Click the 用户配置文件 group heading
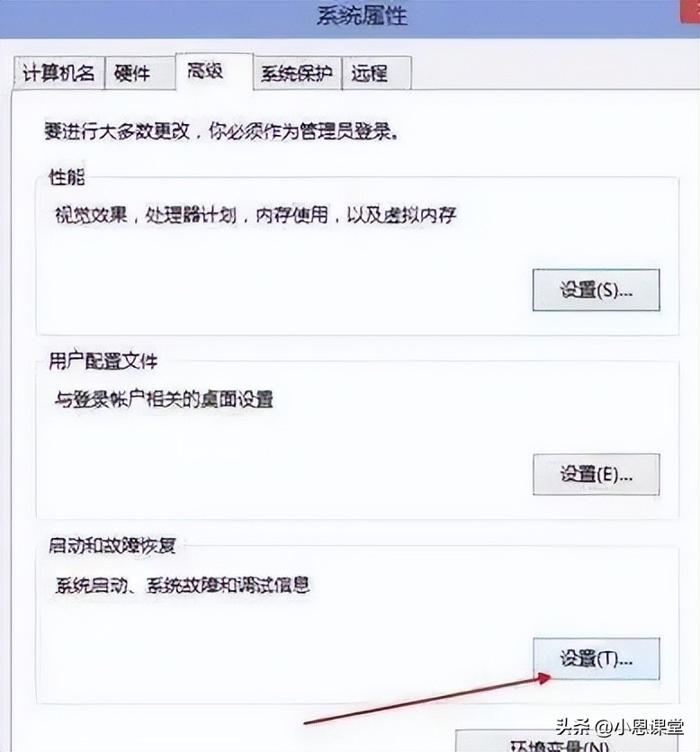 [103, 361]
